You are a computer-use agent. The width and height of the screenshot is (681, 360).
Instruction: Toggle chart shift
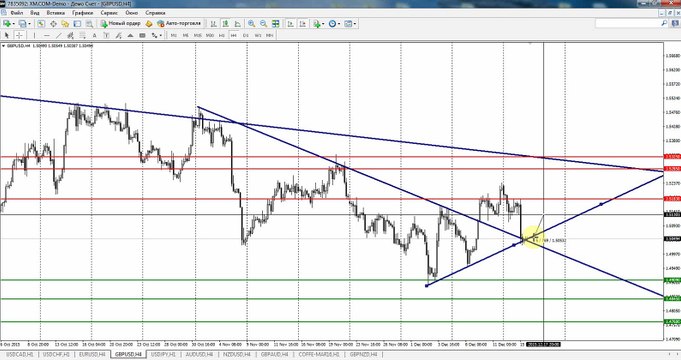pos(303,23)
